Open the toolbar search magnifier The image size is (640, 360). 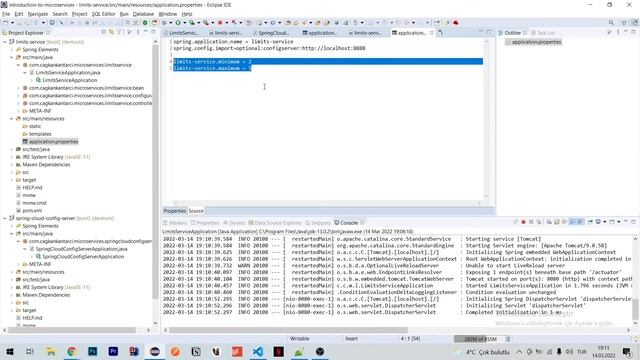[x=611, y=23]
